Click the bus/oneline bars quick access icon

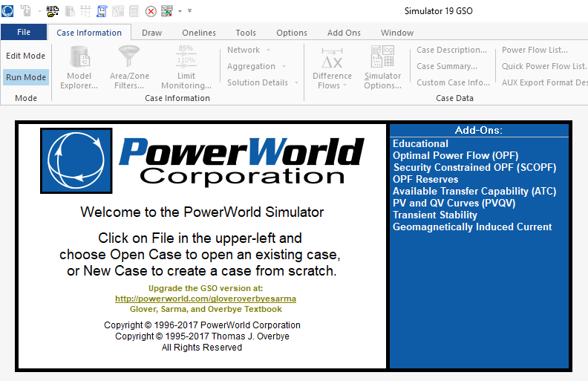click(85, 11)
